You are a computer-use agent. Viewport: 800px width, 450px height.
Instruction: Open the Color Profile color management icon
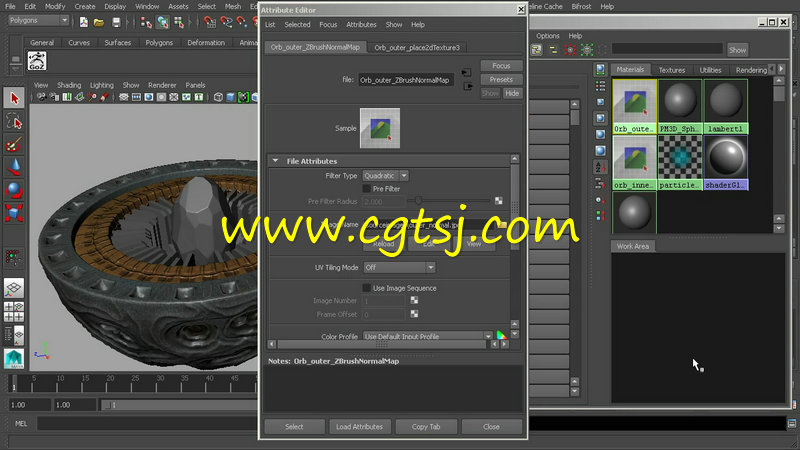[502, 336]
